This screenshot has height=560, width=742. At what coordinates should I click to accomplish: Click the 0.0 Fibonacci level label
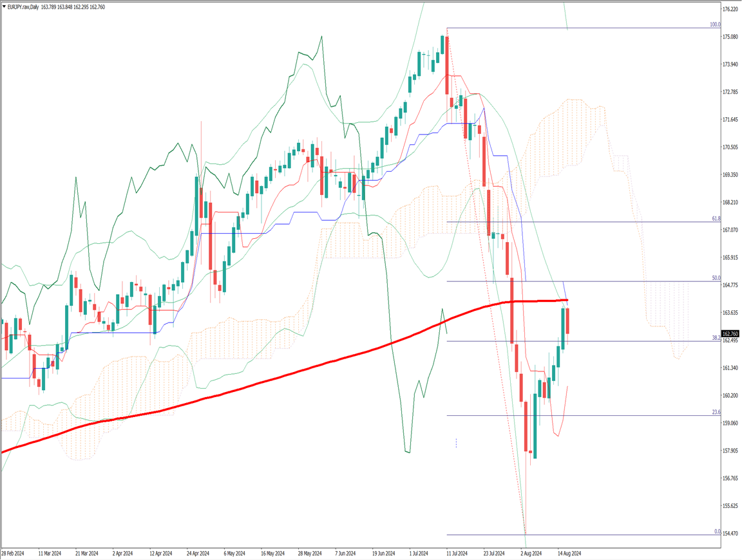point(716,532)
